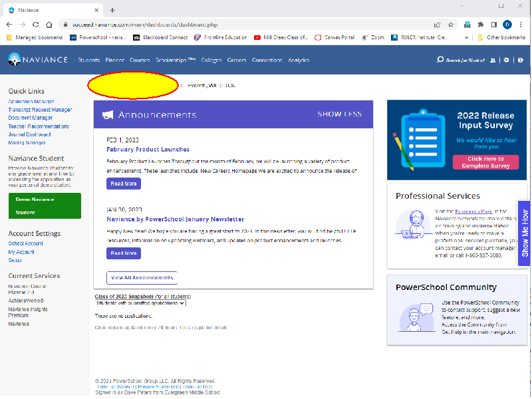Open the Students with submitted applications dropdown

140,303
